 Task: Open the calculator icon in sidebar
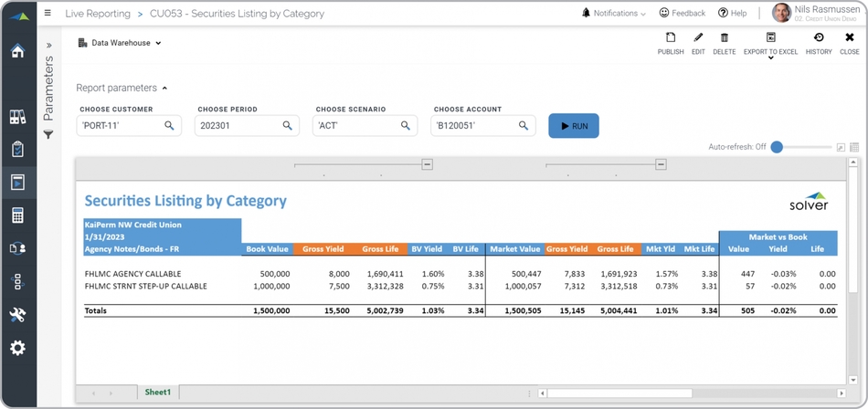point(17,216)
